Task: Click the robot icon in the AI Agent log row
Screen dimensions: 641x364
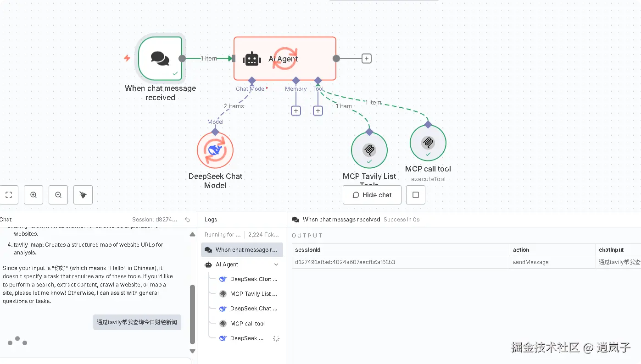Action: [x=208, y=265]
